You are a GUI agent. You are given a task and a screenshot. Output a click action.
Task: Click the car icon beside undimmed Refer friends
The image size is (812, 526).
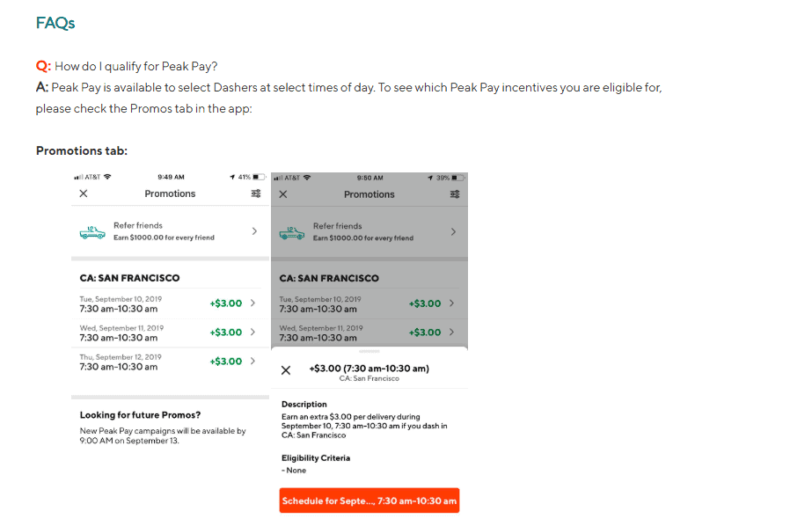92,231
